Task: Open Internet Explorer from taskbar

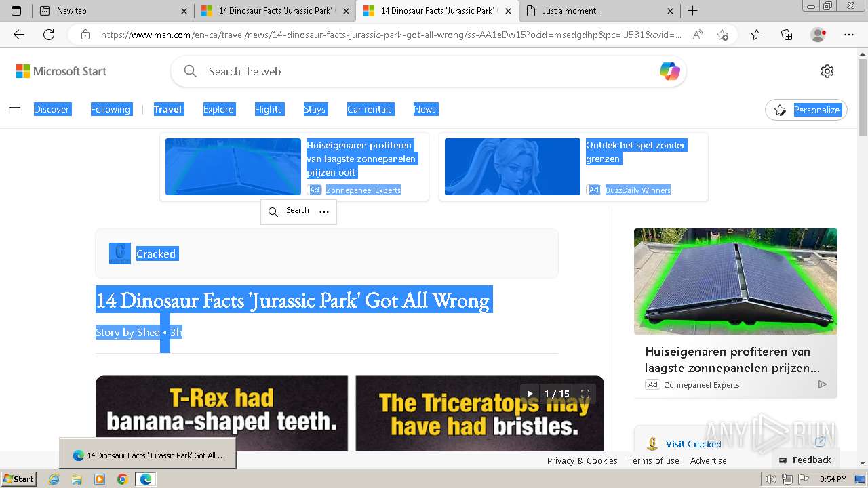Action: click(x=54, y=479)
